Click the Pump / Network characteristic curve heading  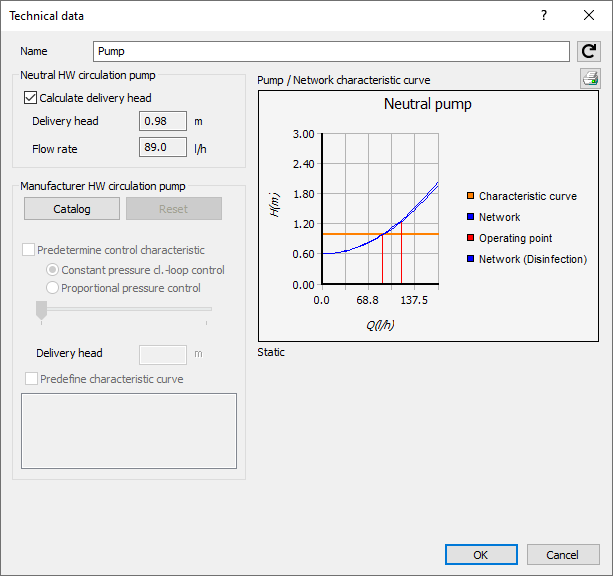[x=344, y=80]
